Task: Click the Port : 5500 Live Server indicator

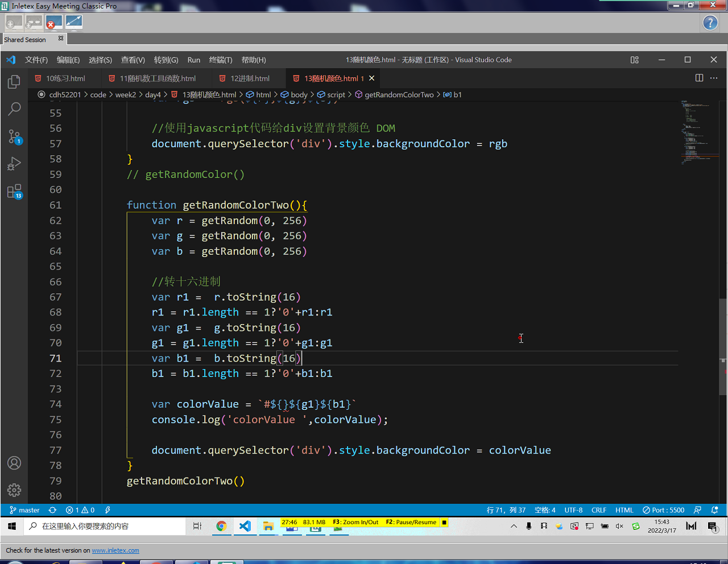Action: [x=663, y=510]
